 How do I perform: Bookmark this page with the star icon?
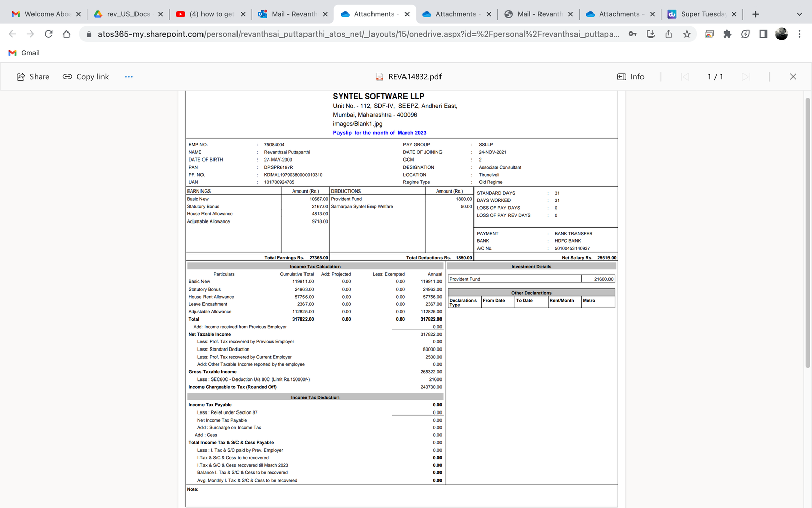tap(687, 34)
